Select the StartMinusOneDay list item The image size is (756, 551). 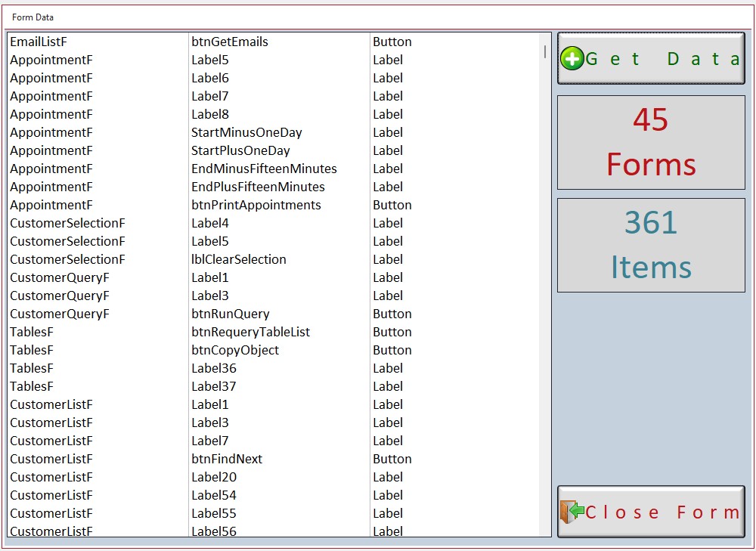point(246,132)
